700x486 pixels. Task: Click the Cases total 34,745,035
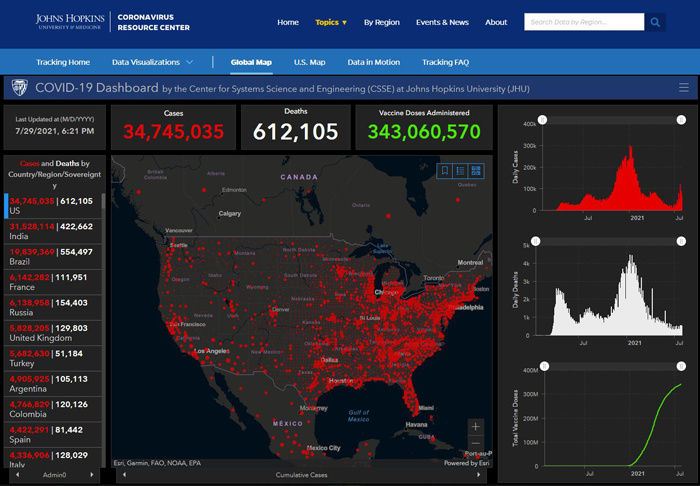173,132
